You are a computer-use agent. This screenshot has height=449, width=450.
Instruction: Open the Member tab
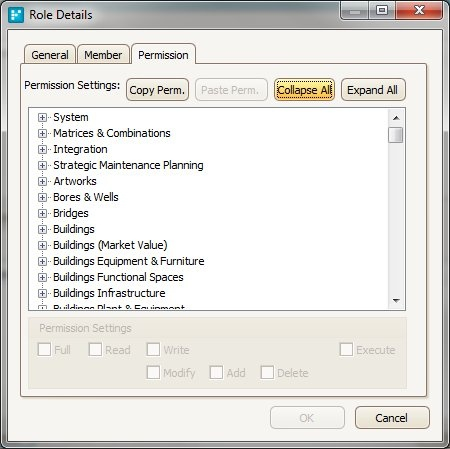pos(103,55)
